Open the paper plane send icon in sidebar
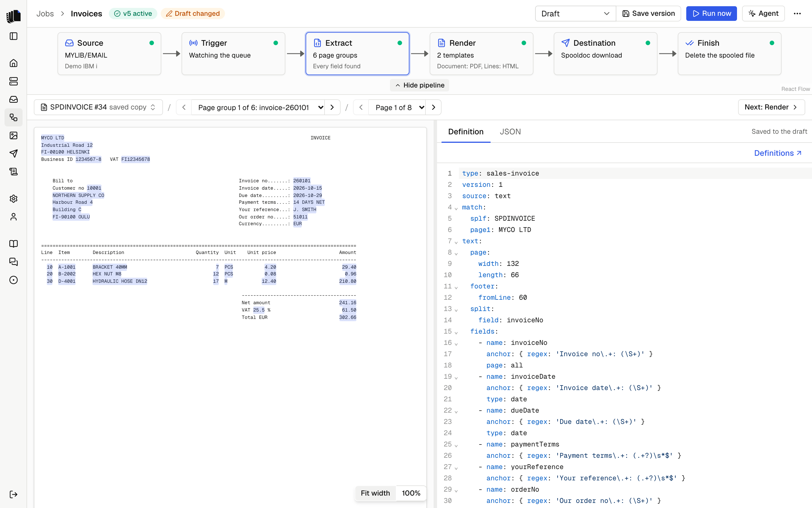Screen dimensions: 812x508 [14, 154]
